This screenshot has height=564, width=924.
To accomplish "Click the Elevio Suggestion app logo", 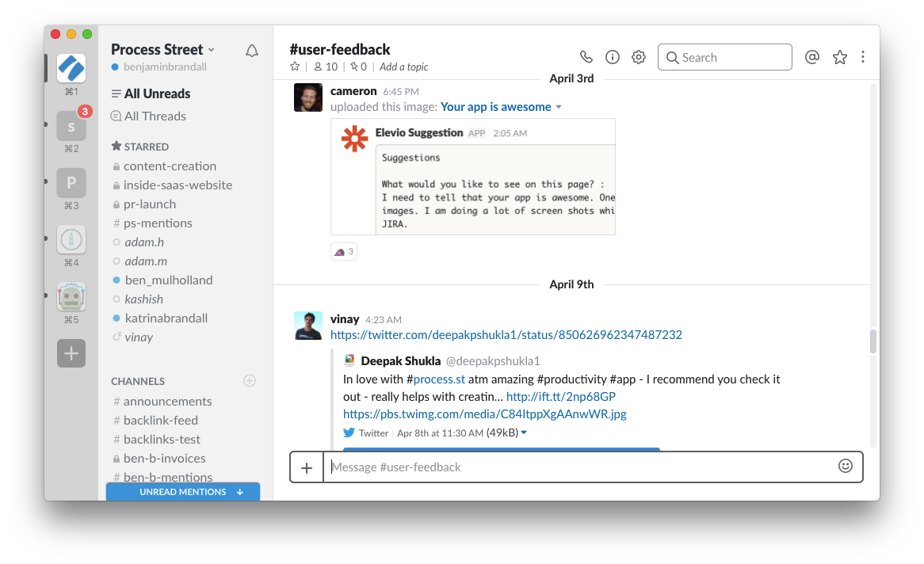I will click(x=355, y=139).
